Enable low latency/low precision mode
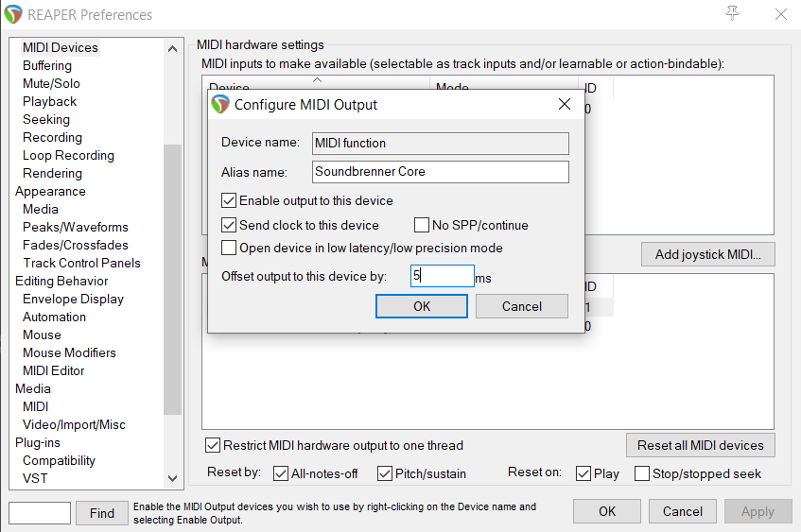This screenshot has height=532, width=801. (x=229, y=248)
